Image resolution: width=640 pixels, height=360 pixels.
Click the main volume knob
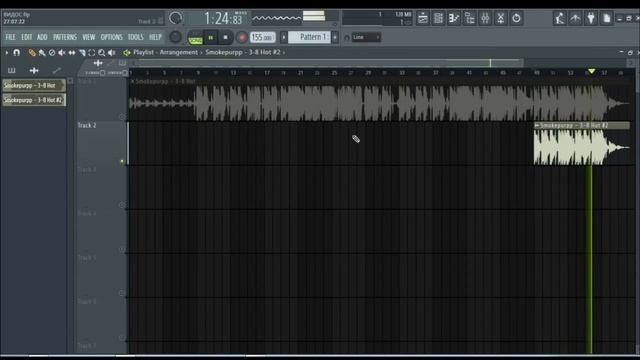coord(176,18)
